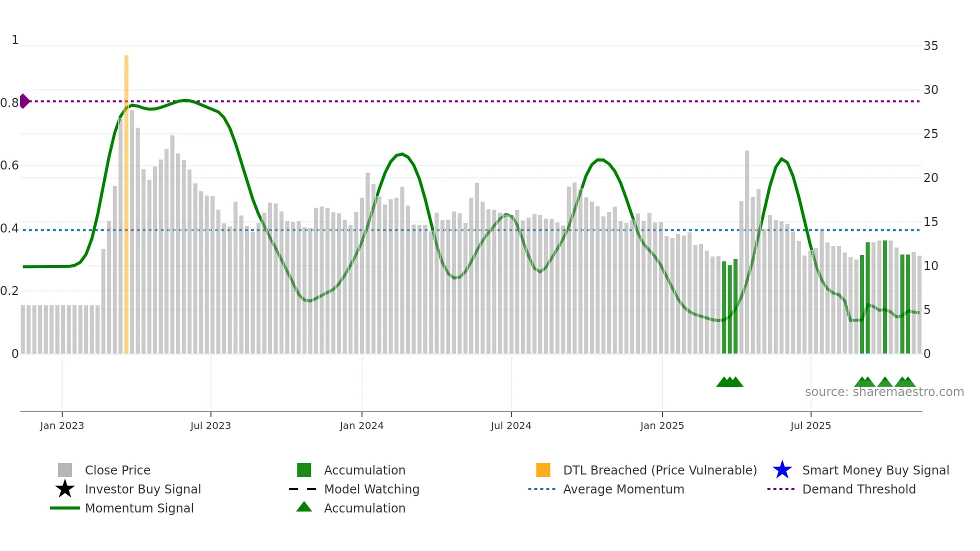980x551 pixels.
Task: Toggle the Average Momentum legend entry
Action: (x=623, y=489)
